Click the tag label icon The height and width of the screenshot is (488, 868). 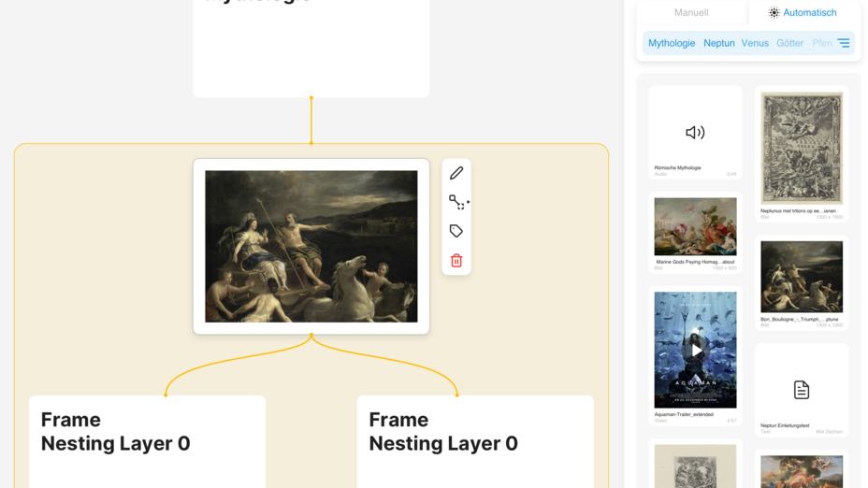pos(456,231)
